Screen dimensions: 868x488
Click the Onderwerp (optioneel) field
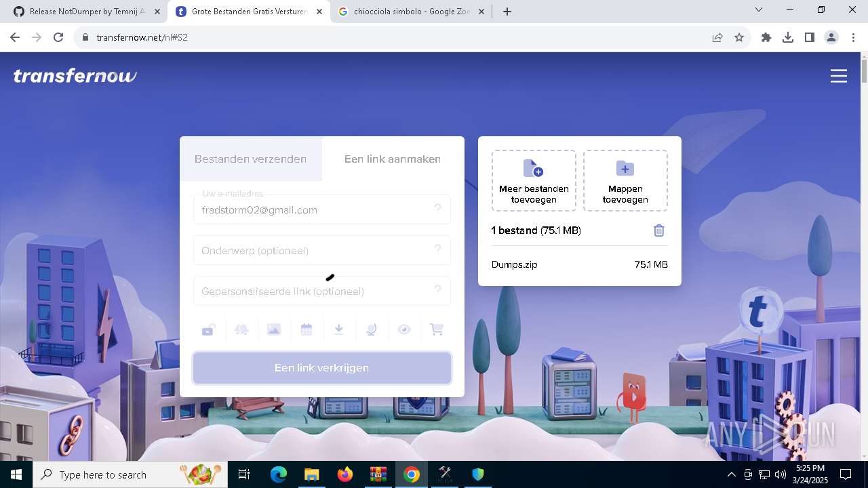[x=322, y=250]
